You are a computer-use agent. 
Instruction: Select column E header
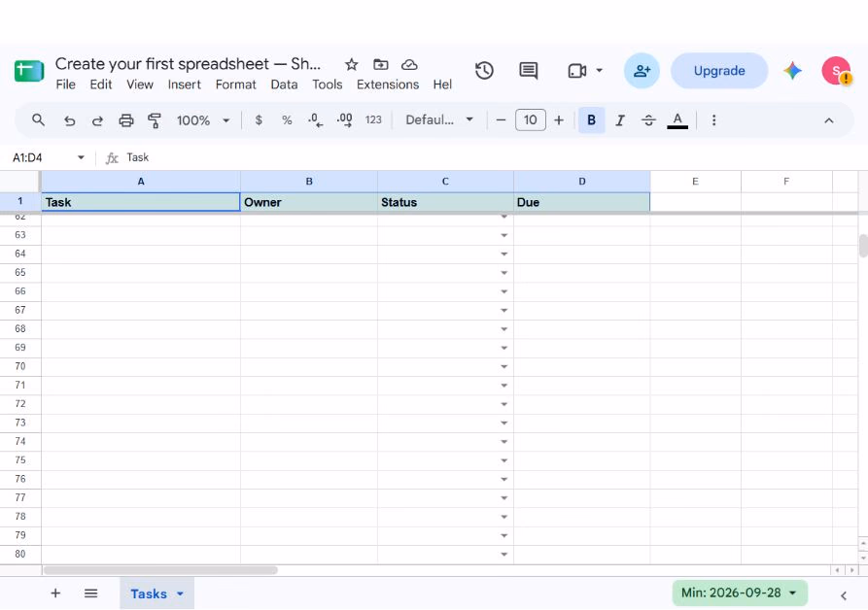[695, 182]
